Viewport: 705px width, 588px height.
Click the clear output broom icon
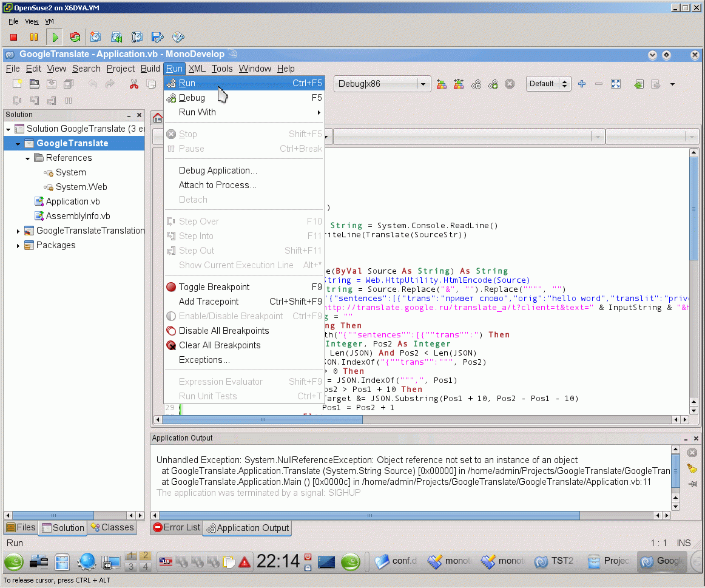[x=692, y=468]
